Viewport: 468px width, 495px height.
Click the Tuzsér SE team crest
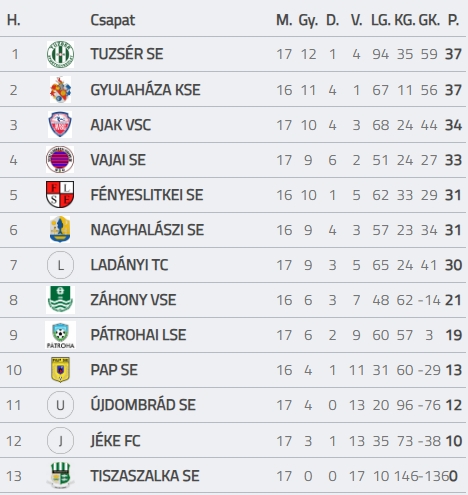point(60,54)
